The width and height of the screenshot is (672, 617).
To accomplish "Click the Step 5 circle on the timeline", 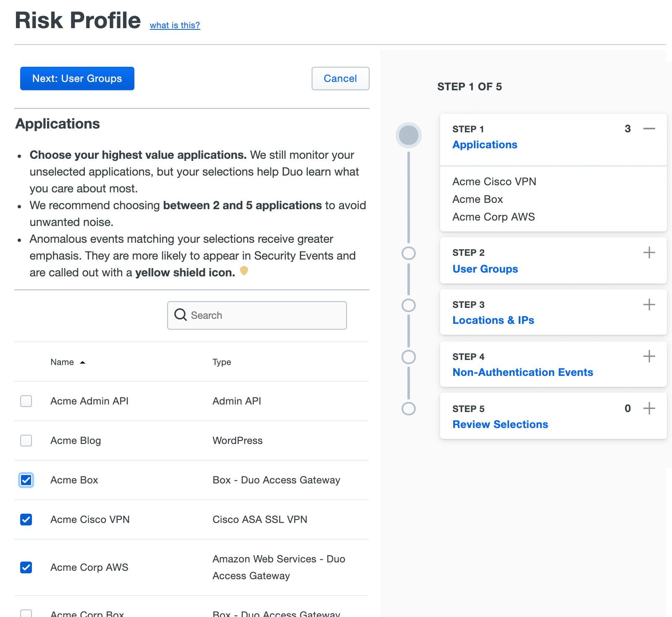I will click(408, 410).
